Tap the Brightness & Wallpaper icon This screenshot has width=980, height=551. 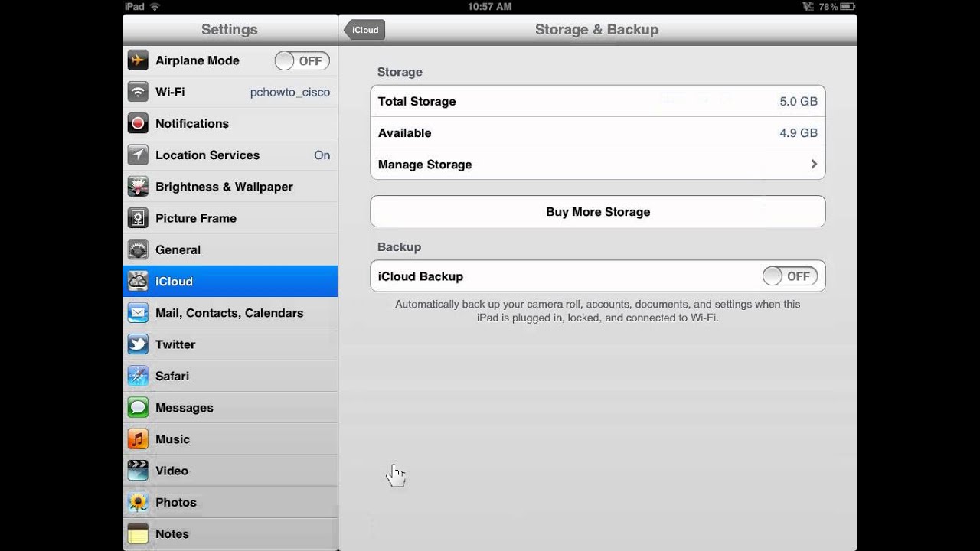click(x=138, y=187)
